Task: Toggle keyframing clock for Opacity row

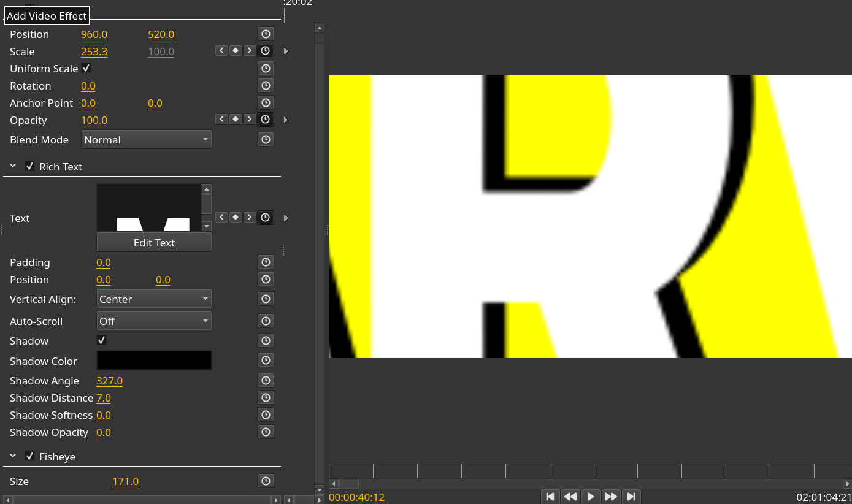Action: (266, 120)
